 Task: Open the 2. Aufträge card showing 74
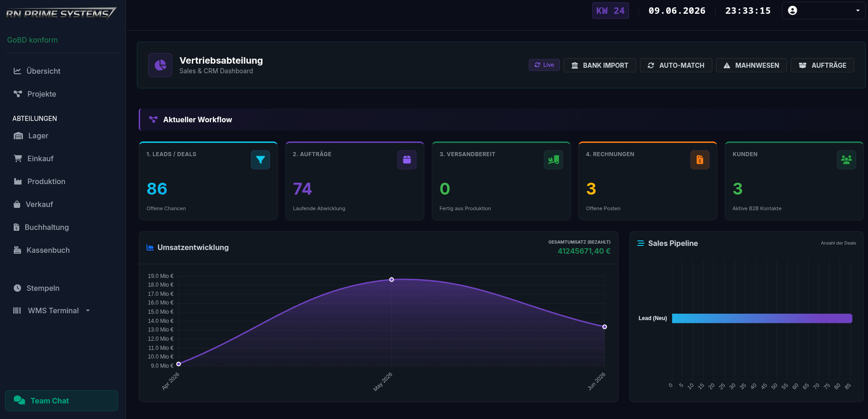[x=355, y=181]
